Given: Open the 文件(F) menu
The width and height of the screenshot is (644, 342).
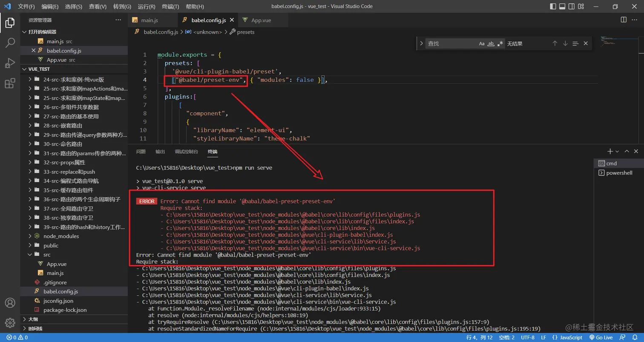Looking at the screenshot, I should (x=27, y=6).
